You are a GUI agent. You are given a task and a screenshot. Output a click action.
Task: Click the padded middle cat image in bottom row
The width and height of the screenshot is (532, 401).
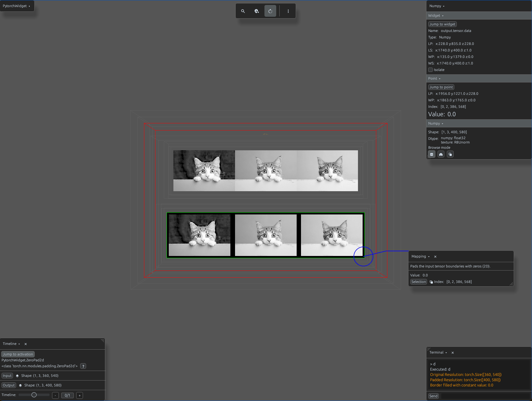pos(266,235)
